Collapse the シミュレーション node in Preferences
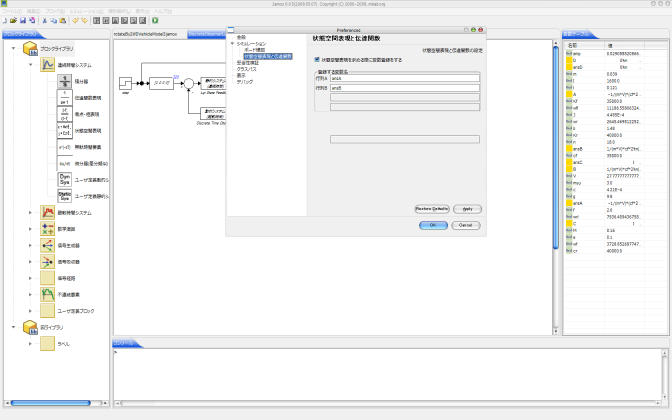Screen dimensions: 672x420 click(x=231, y=44)
